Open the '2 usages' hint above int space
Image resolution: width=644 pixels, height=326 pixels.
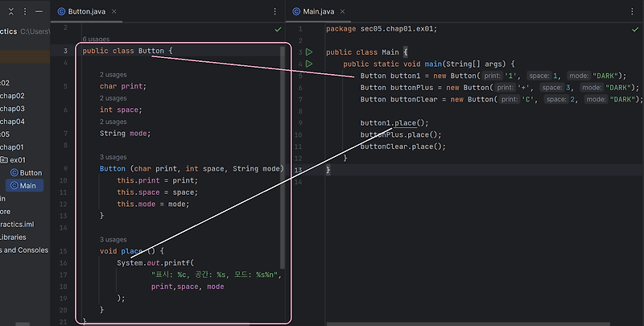pos(113,98)
